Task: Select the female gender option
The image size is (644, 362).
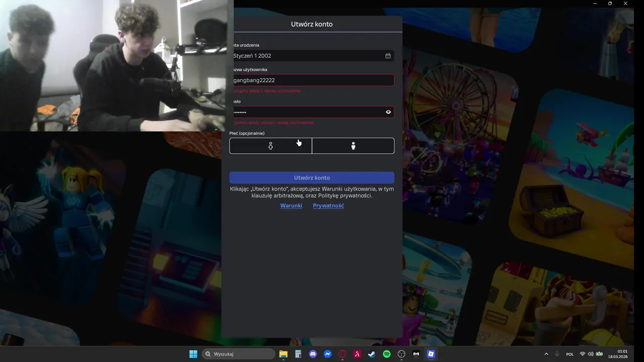Action: [271, 146]
